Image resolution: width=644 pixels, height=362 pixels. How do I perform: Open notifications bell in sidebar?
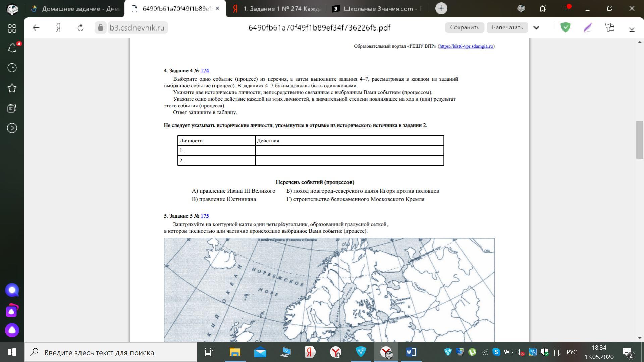pyautogui.click(x=12, y=48)
